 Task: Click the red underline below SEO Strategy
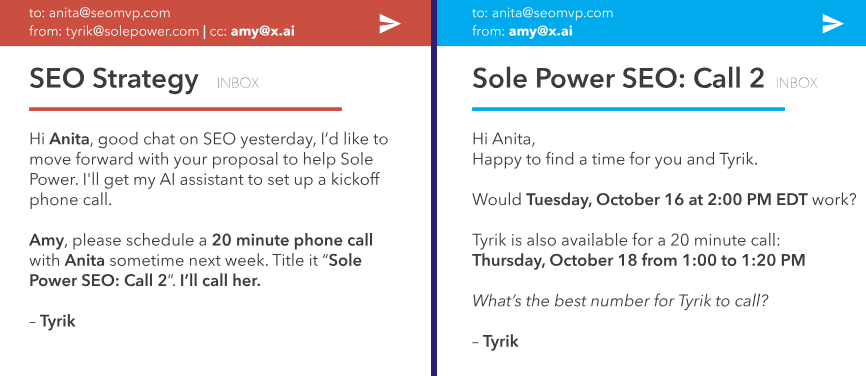186,109
